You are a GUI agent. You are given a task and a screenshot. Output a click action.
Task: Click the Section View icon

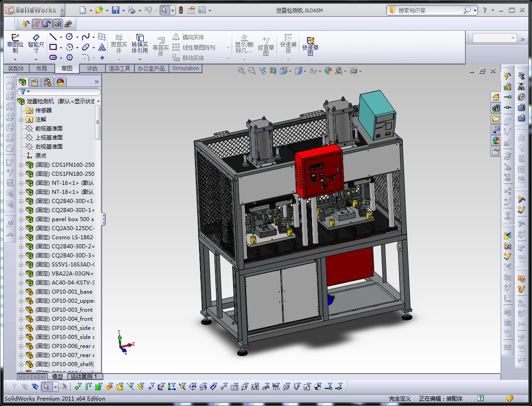point(273,71)
